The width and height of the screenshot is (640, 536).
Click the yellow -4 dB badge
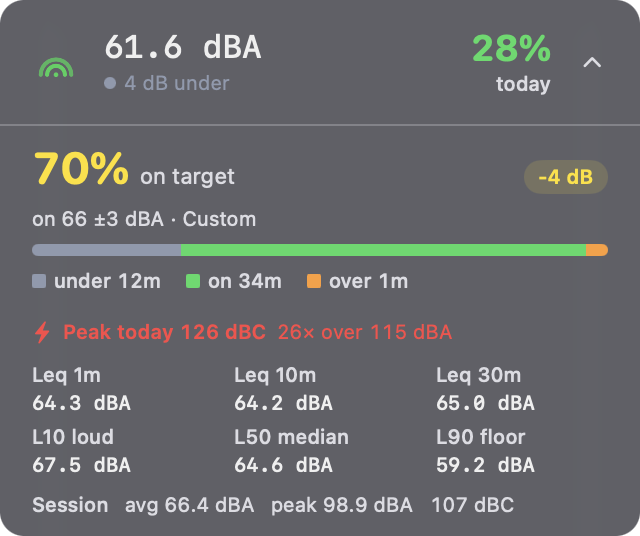566,177
